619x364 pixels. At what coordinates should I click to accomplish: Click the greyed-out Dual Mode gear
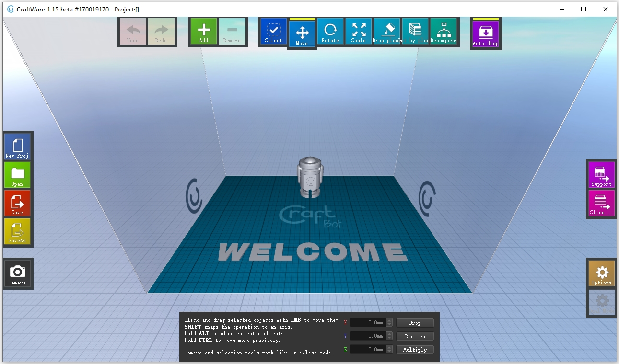(602, 302)
